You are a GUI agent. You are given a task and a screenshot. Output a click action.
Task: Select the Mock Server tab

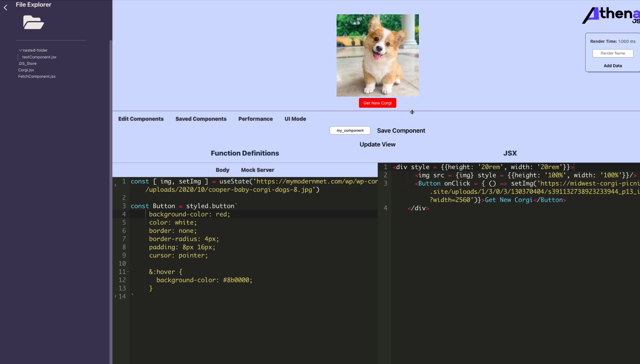pos(258,170)
